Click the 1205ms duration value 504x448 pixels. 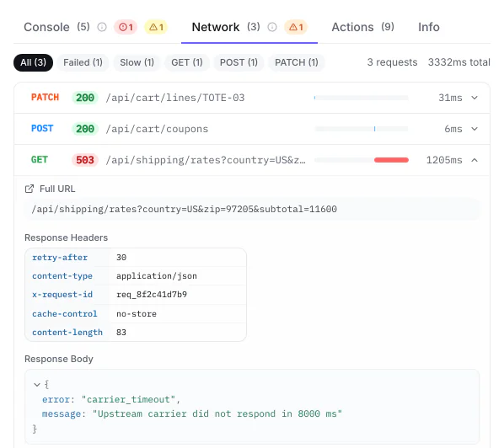click(x=444, y=160)
